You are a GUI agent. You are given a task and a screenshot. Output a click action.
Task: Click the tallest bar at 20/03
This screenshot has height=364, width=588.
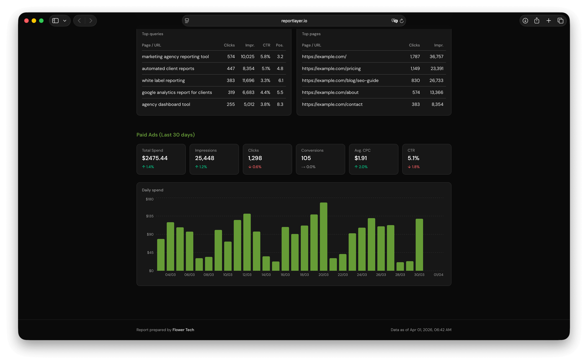(x=324, y=237)
